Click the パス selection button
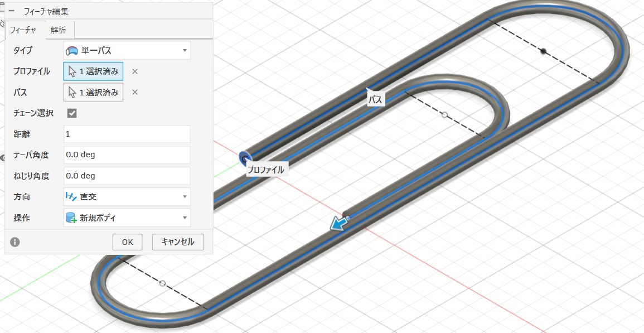The width and height of the screenshot is (644, 333). point(93,92)
